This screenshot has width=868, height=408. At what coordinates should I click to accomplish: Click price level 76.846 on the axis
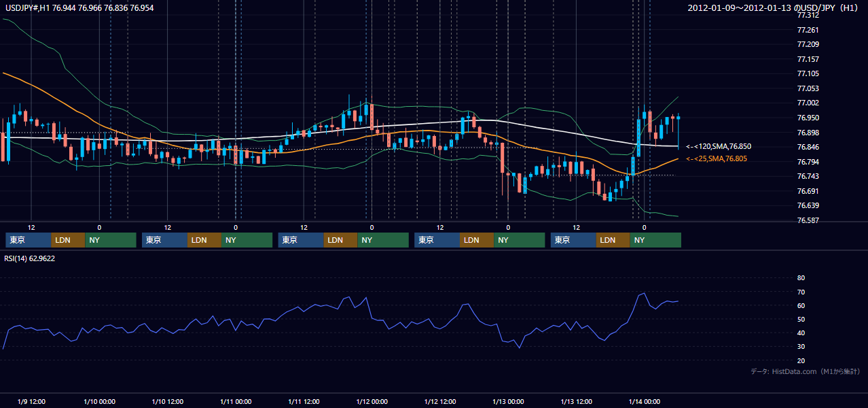(x=808, y=147)
